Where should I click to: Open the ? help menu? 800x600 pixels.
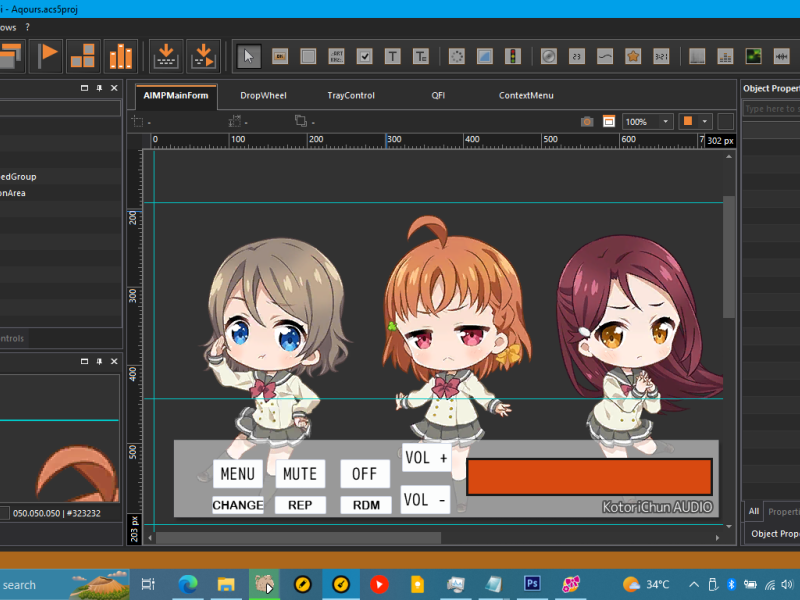click(28, 27)
